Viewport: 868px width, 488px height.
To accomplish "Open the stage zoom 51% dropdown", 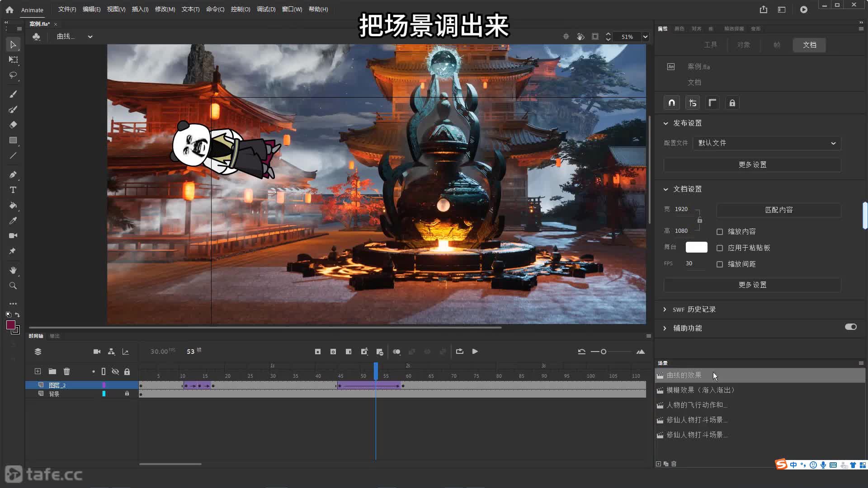I will point(646,37).
